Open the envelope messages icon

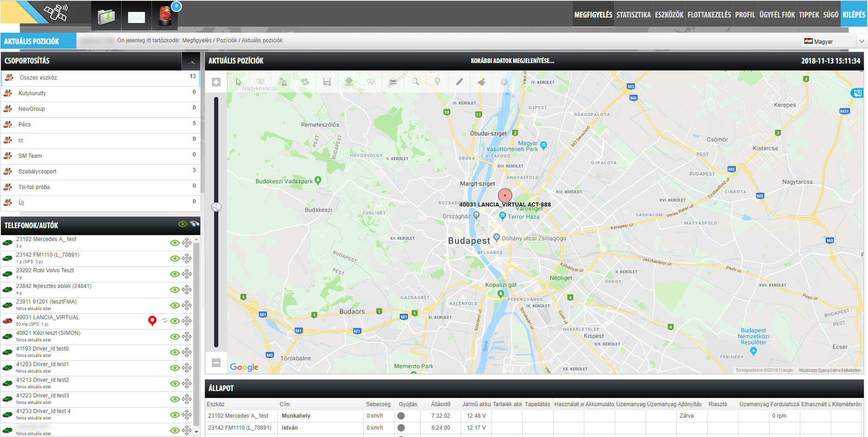click(136, 17)
